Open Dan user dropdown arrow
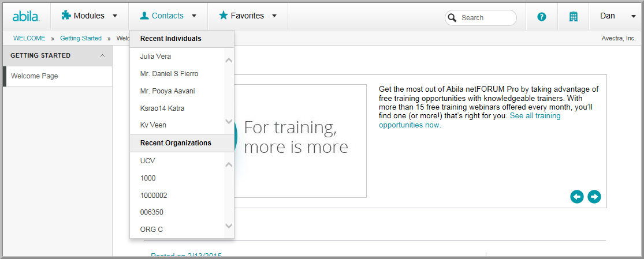Screen dimensions: 644x259 [633, 16]
